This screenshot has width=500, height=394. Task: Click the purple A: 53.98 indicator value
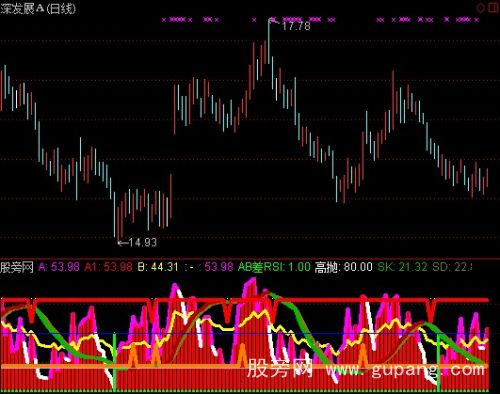click(59, 267)
